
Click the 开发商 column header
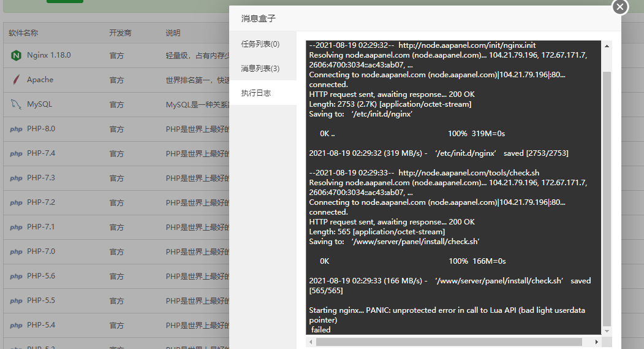pos(120,33)
